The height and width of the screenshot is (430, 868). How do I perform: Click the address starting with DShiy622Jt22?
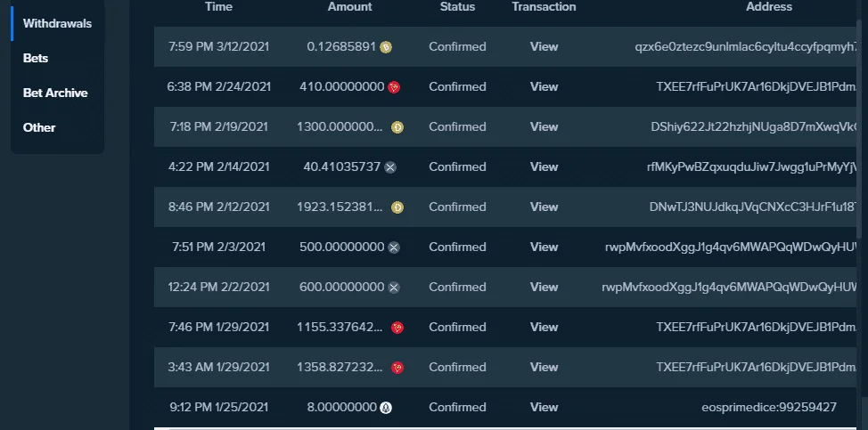pyautogui.click(x=754, y=127)
